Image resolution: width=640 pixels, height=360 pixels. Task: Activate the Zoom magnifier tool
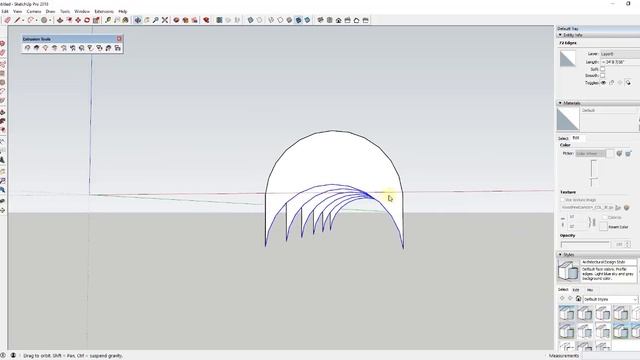(156, 20)
